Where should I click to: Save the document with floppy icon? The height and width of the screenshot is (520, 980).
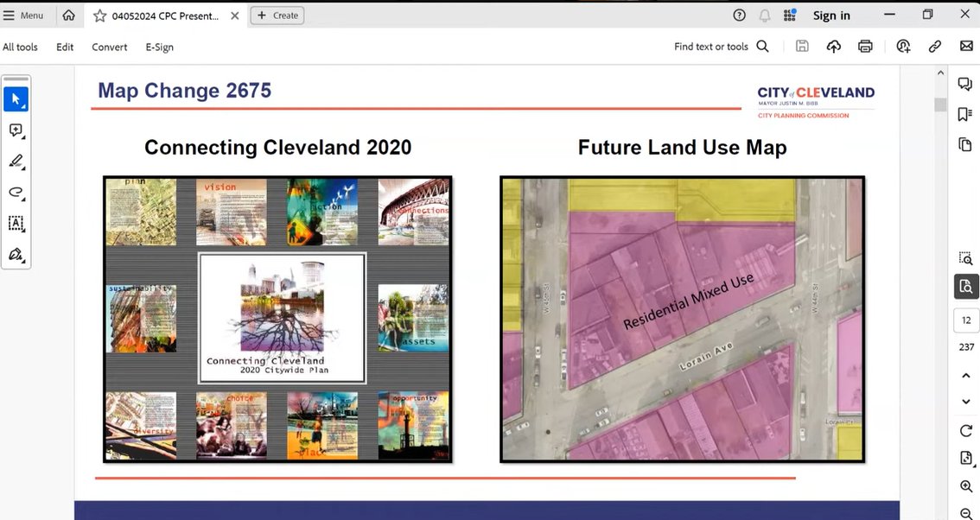803,47
